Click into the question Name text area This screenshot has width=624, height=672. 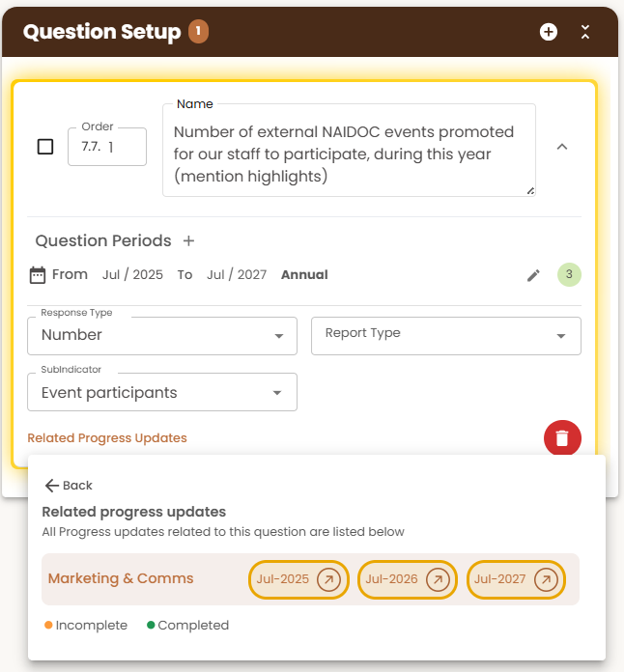[349, 151]
